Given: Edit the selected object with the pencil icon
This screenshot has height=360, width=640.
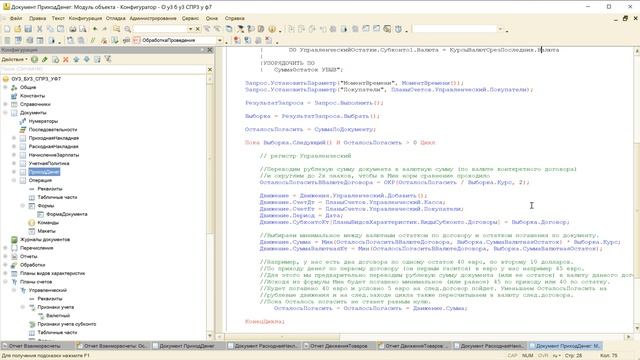Looking at the screenshot, I should click(x=45, y=60).
